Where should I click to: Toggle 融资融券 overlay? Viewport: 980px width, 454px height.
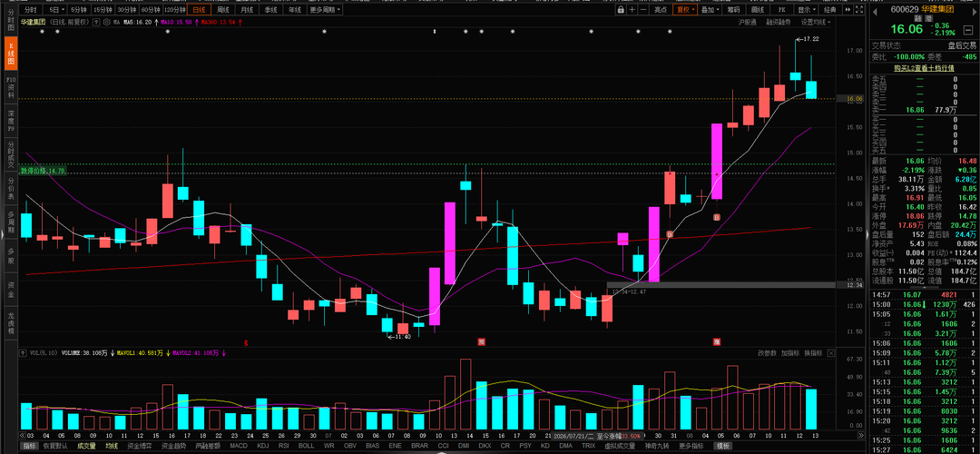pos(779,22)
